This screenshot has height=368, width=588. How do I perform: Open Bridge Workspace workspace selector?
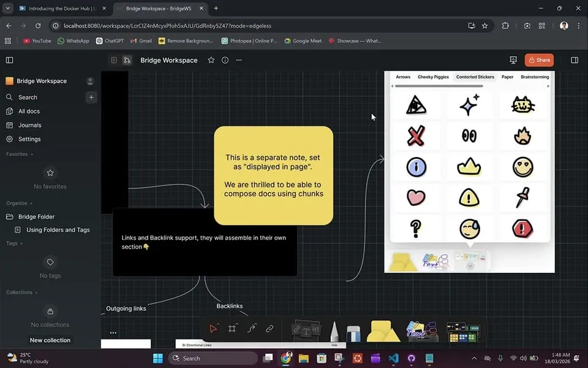pyautogui.click(x=36, y=81)
